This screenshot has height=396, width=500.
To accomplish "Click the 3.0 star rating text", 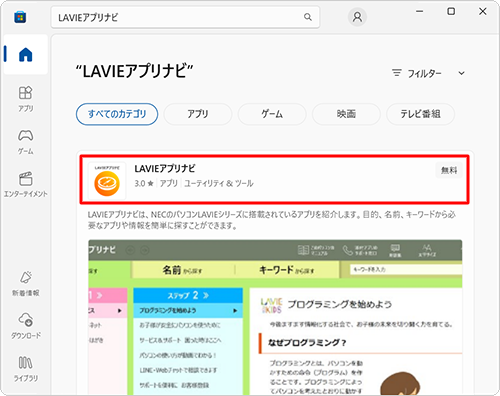I will click(x=144, y=183).
